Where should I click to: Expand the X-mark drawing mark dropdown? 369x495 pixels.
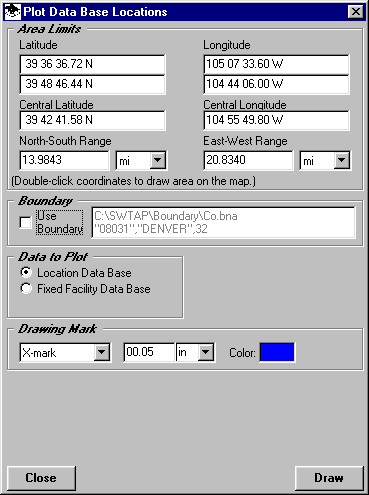(x=101, y=352)
